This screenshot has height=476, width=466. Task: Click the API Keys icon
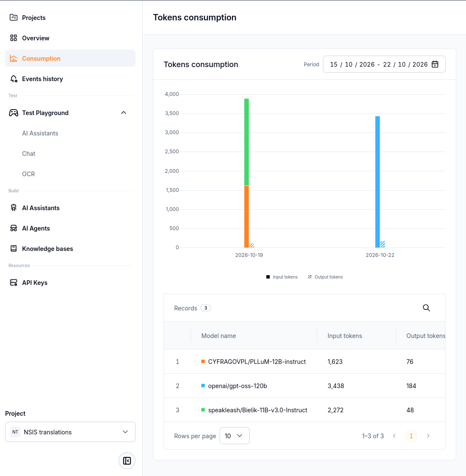[x=13, y=283]
